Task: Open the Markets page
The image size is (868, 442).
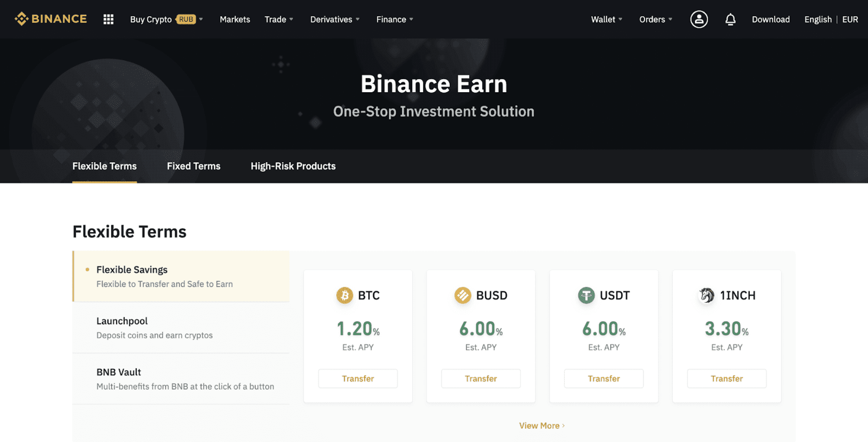Action: (x=235, y=19)
